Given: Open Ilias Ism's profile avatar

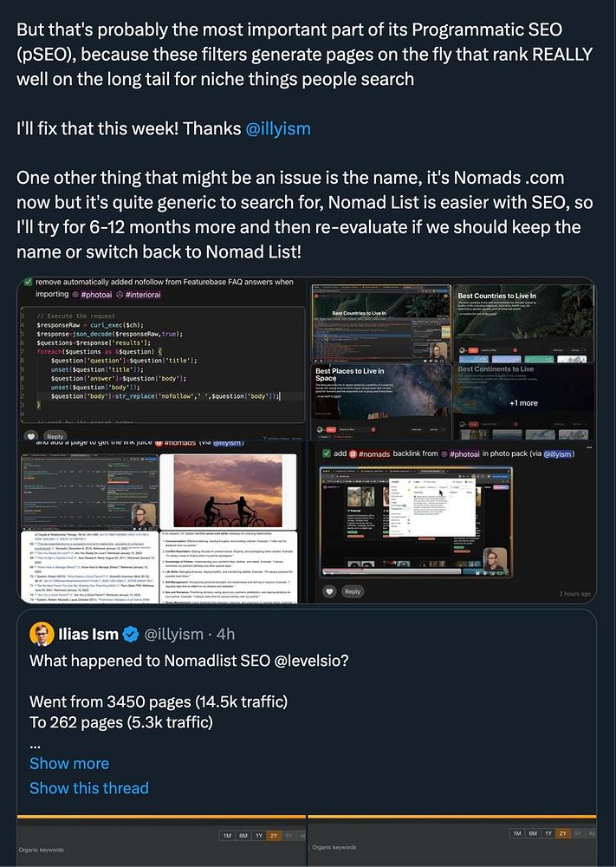Looking at the screenshot, I should click(42, 634).
